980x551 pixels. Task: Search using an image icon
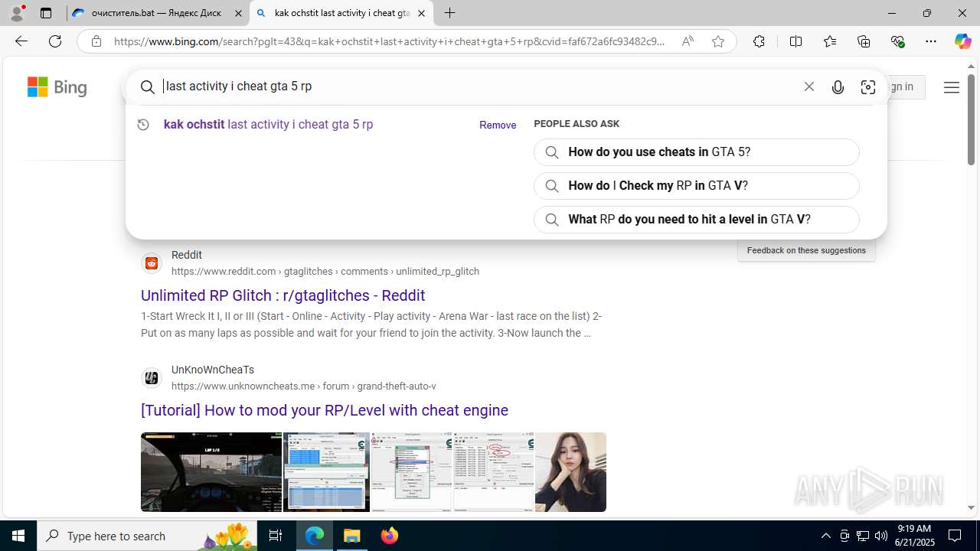click(x=867, y=87)
